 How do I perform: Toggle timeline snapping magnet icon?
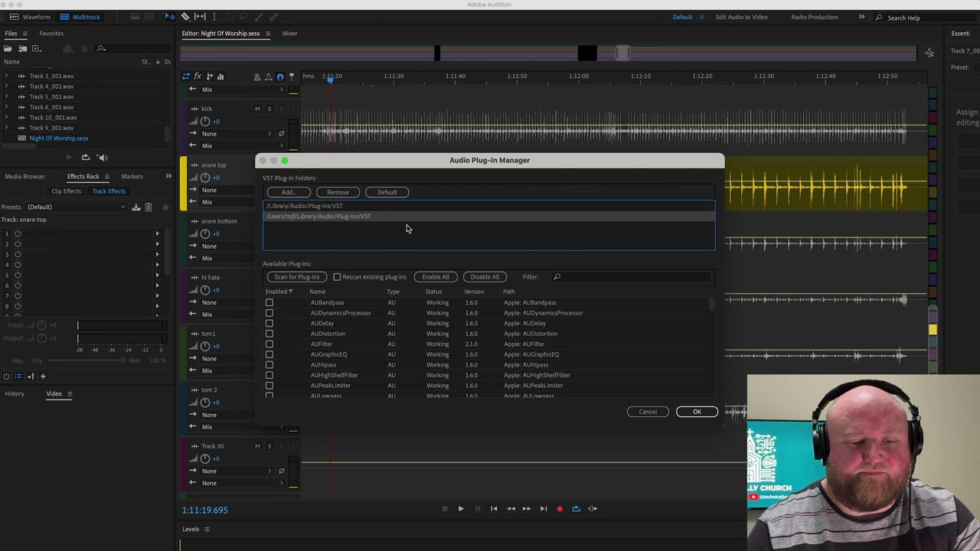click(280, 77)
